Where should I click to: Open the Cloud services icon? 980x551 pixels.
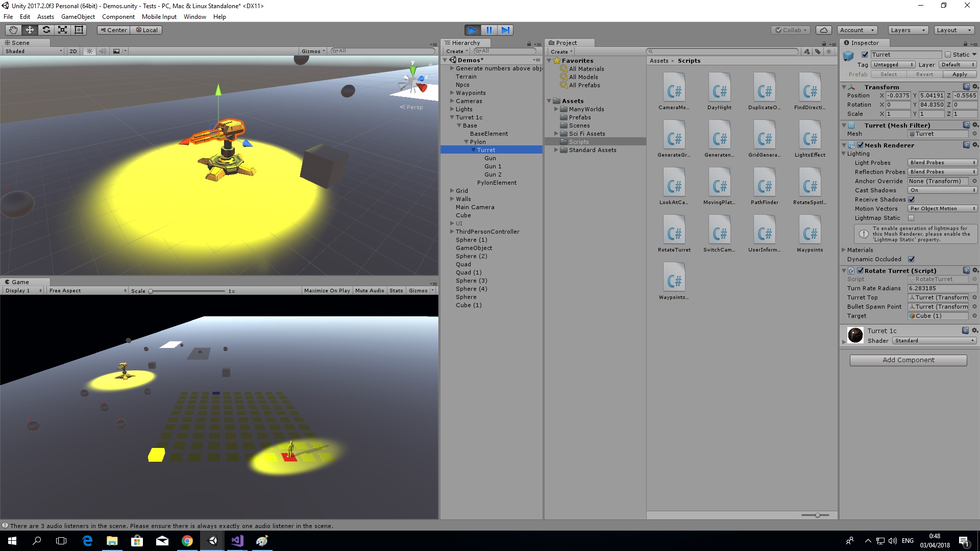[823, 30]
